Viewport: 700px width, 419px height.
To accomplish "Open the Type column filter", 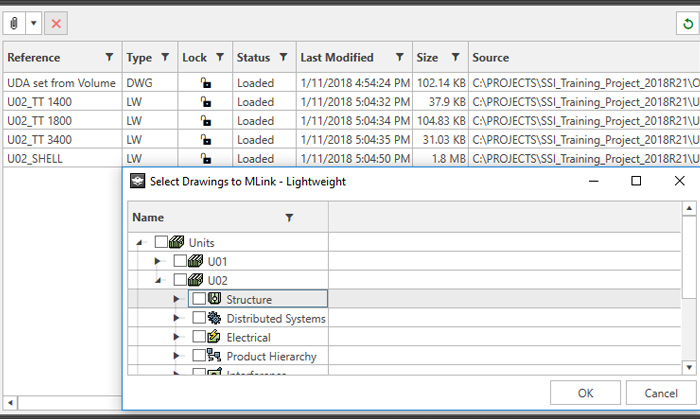I will 165,57.
